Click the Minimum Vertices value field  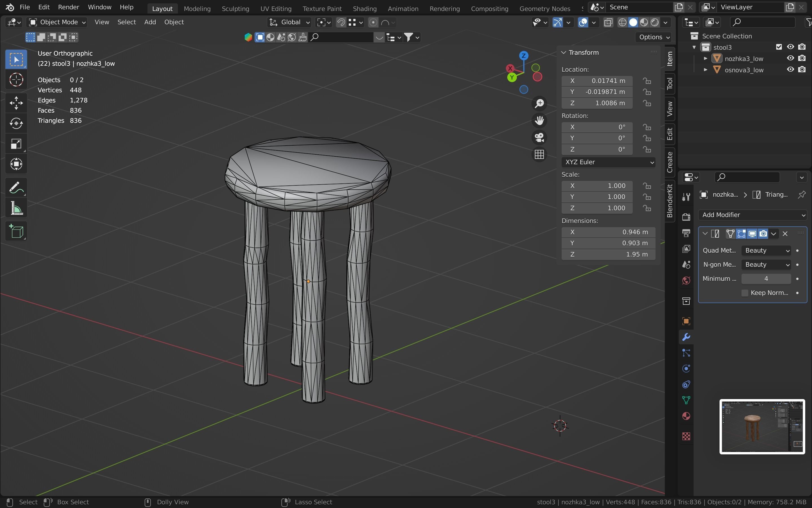pyautogui.click(x=766, y=279)
